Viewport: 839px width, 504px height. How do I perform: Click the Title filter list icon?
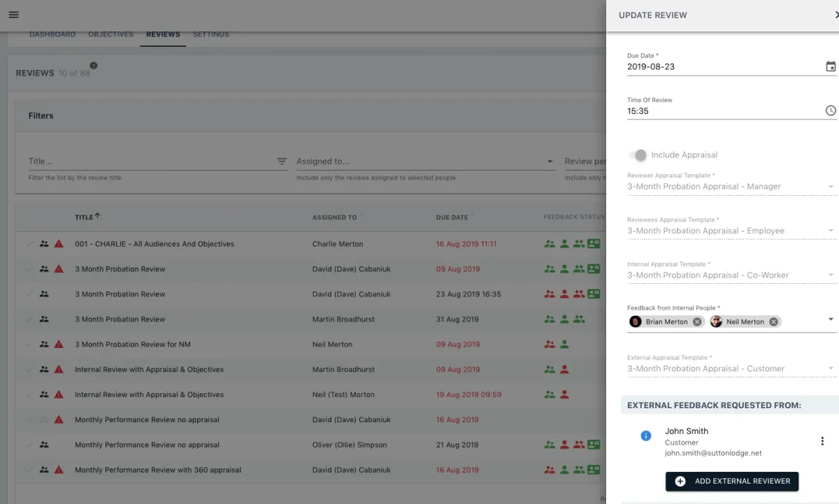[282, 161]
